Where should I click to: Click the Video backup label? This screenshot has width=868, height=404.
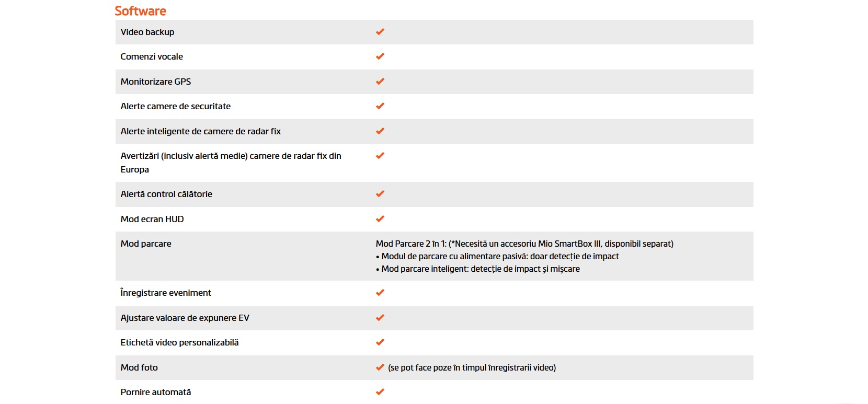coord(147,32)
